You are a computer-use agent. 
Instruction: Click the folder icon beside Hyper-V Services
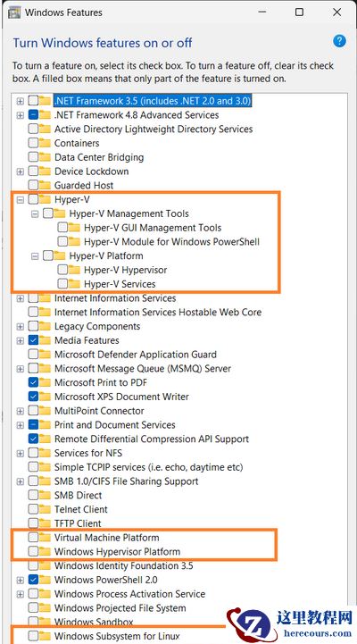(x=74, y=283)
